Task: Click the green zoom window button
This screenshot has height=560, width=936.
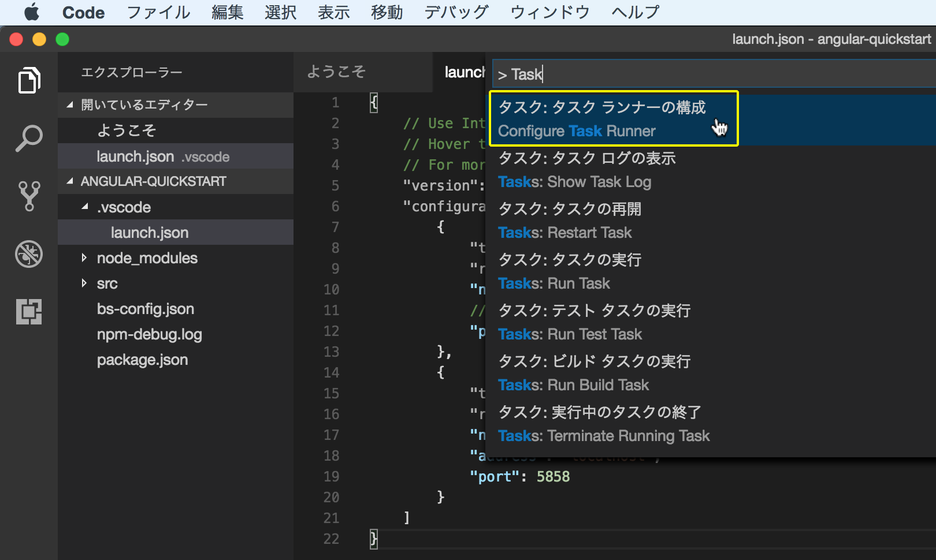Action: pyautogui.click(x=62, y=39)
